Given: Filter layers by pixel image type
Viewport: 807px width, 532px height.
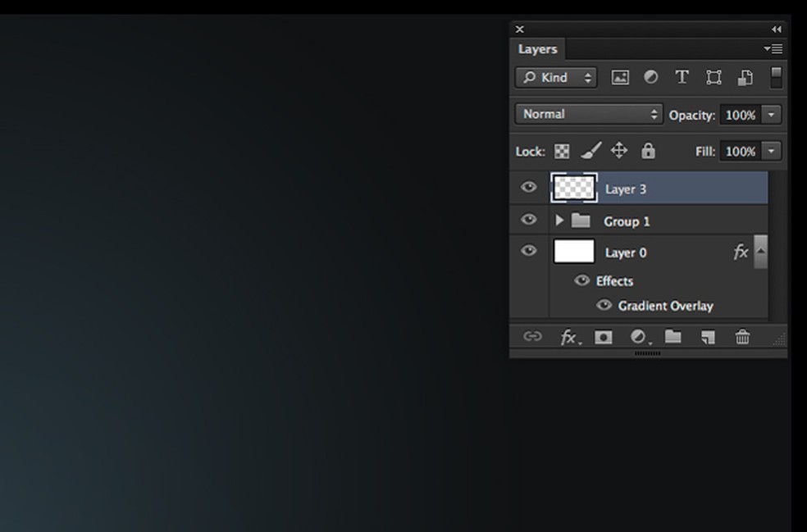Looking at the screenshot, I should tap(620, 78).
